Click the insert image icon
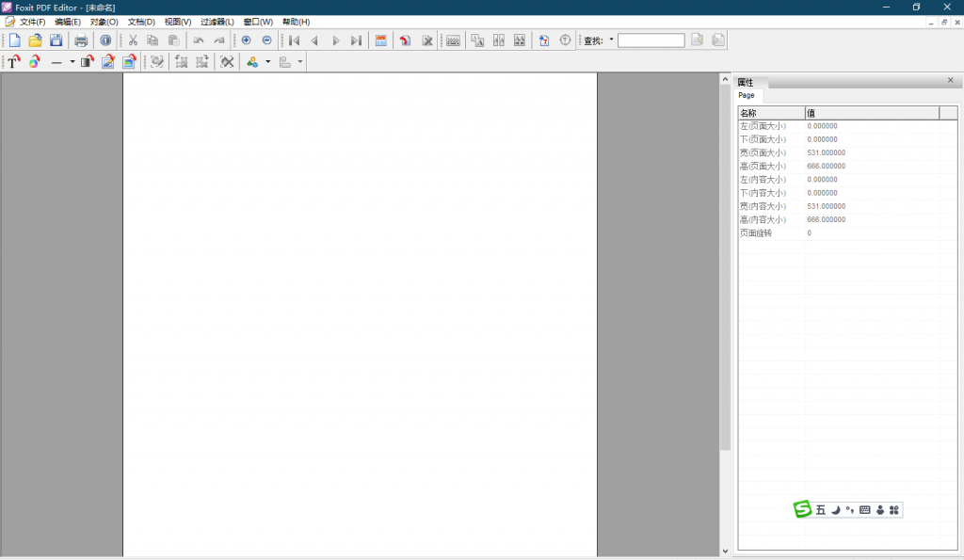The width and height of the screenshot is (964, 560). pos(129,61)
